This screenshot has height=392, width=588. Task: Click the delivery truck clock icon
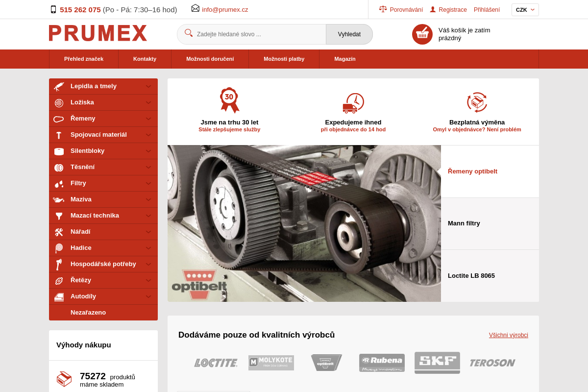coord(353,103)
